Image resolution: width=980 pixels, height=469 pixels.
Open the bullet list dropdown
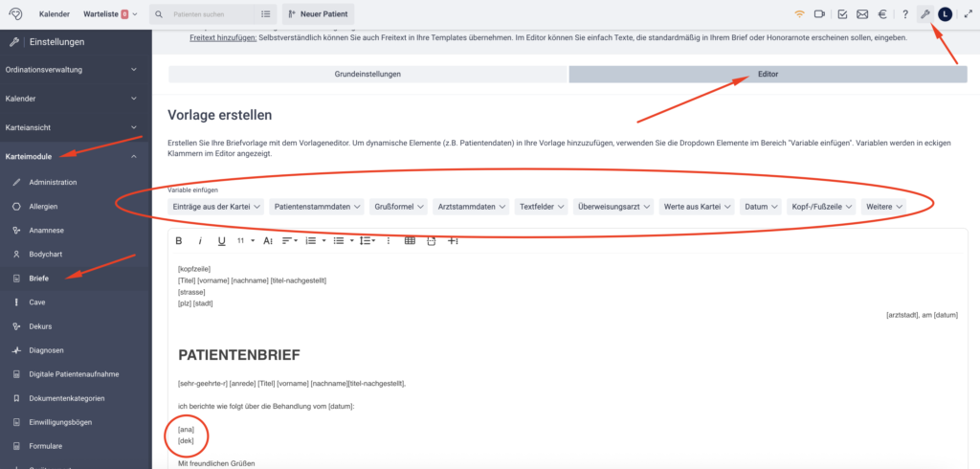click(x=344, y=241)
